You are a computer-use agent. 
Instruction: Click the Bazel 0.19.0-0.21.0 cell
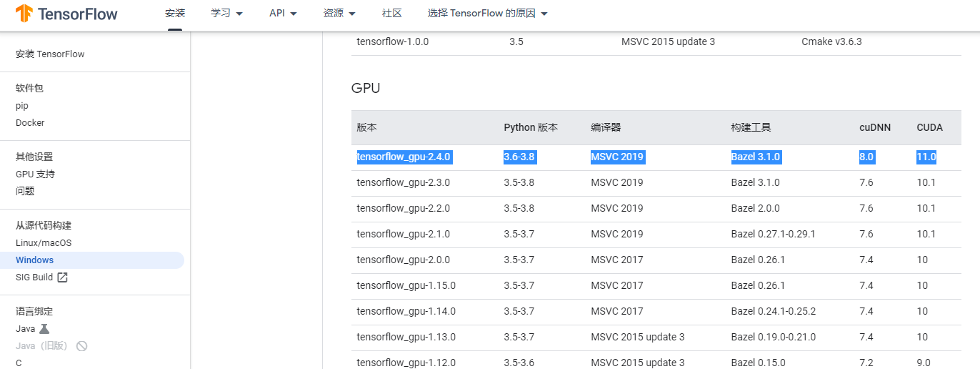pos(774,337)
